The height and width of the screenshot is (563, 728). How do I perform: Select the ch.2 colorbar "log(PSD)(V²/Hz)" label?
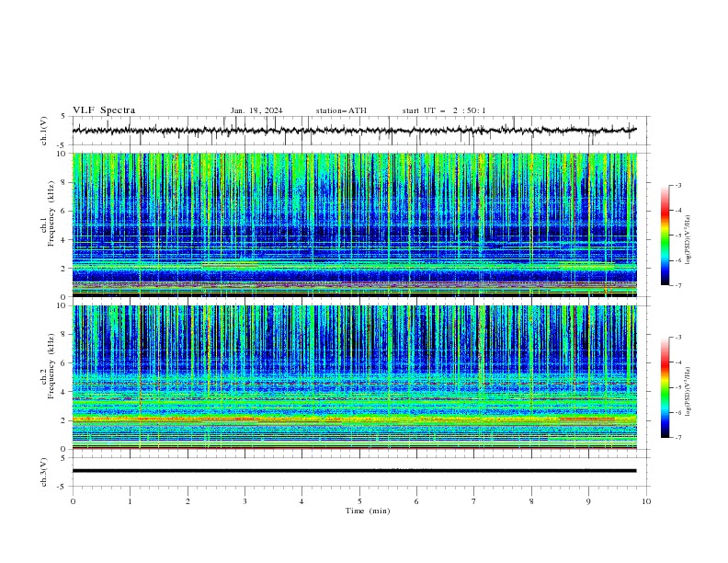[x=688, y=392]
